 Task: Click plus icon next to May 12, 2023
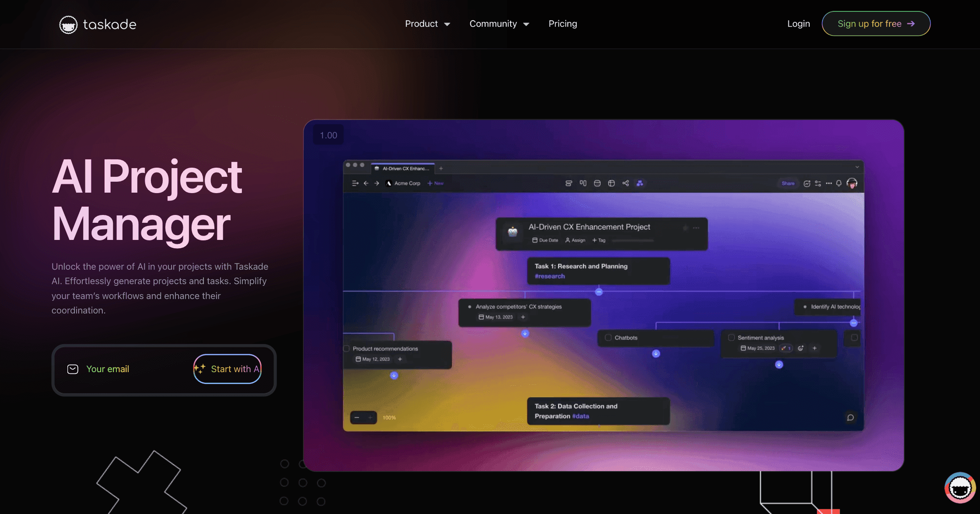click(400, 359)
